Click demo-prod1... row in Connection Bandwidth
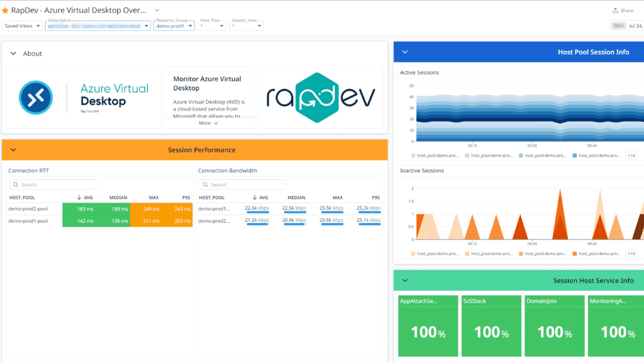Image resolution: width=644 pixels, height=362 pixels. pos(289,209)
